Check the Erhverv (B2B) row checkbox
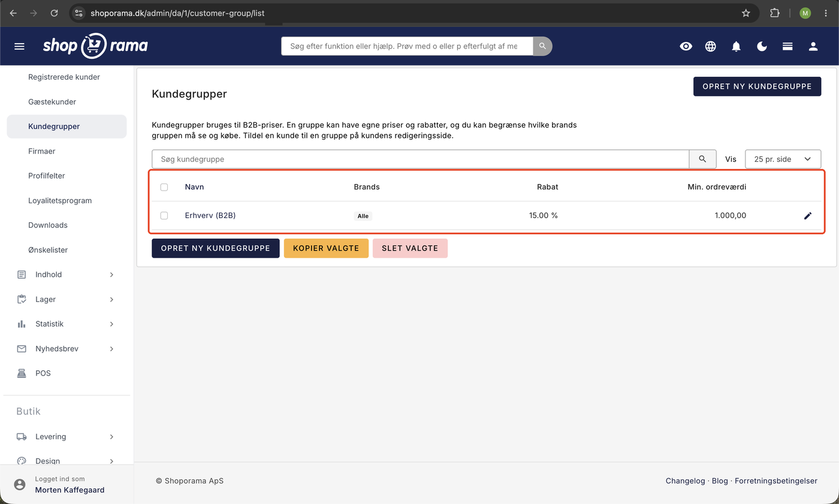839x504 pixels. tap(164, 215)
